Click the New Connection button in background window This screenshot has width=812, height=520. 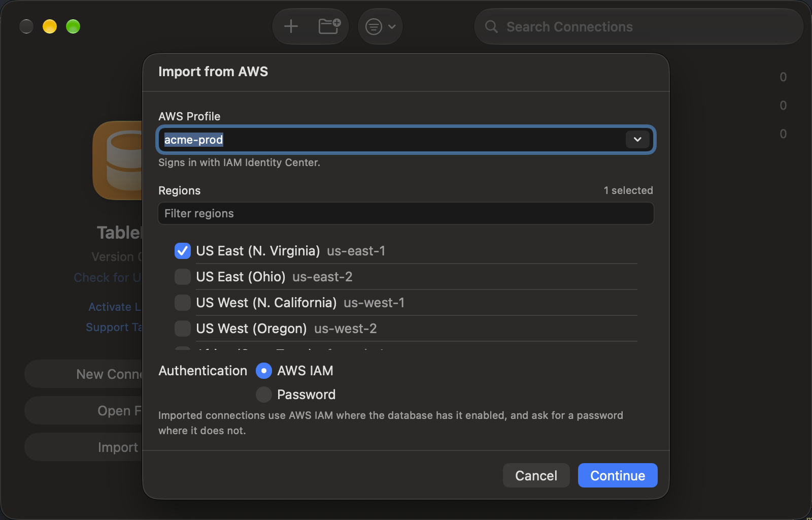click(x=84, y=374)
